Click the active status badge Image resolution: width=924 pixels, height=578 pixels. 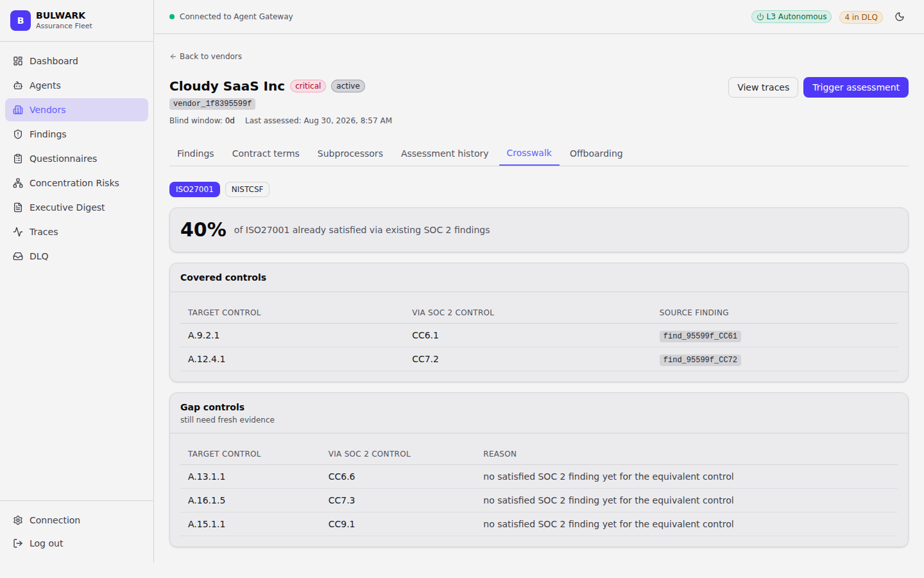click(x=348, y=86)
